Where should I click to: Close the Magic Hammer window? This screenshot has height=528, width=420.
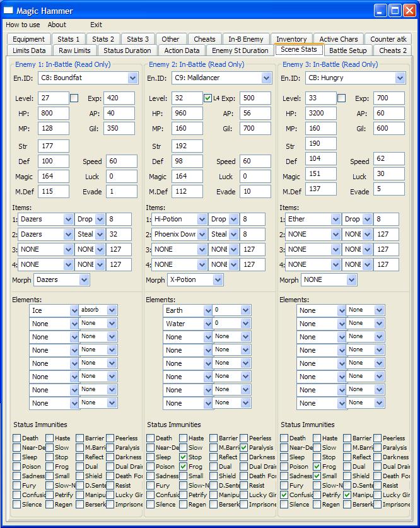click(409, 11)
